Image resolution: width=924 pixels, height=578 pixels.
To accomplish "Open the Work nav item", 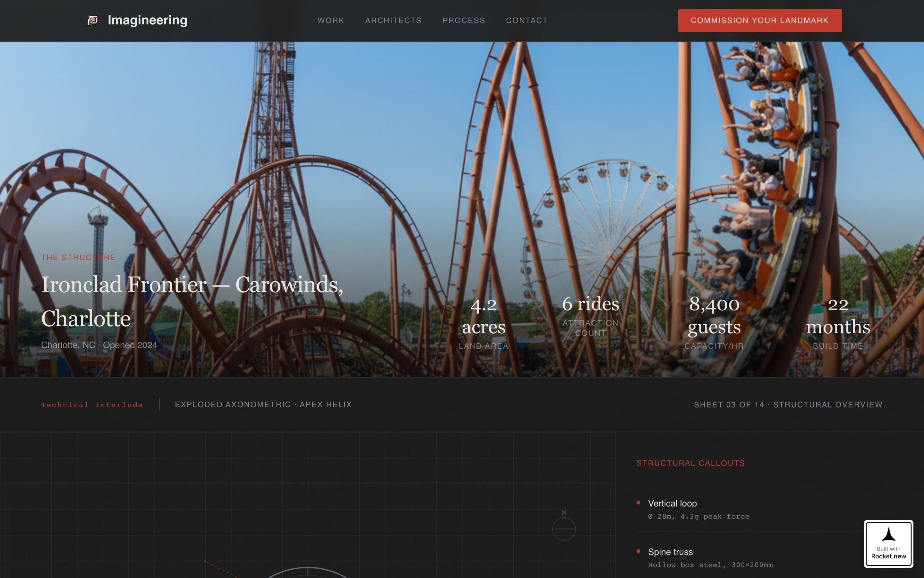I will (331, 20).
